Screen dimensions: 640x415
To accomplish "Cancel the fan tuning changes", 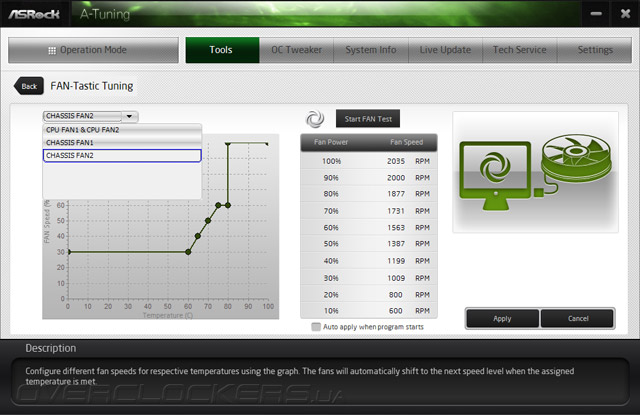I will click(578, 318).
